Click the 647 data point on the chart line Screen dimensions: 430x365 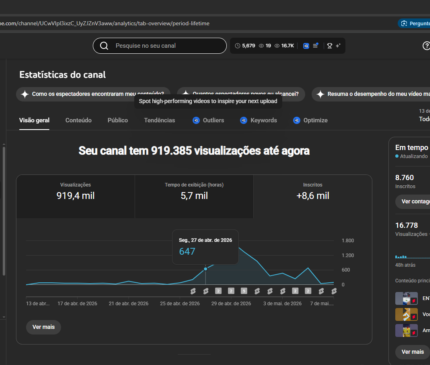[206, 269]
